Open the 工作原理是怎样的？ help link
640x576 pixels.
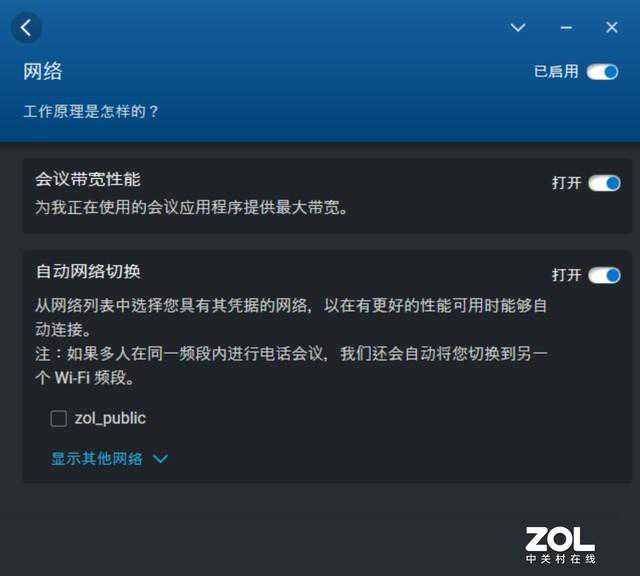pos(91,111)
